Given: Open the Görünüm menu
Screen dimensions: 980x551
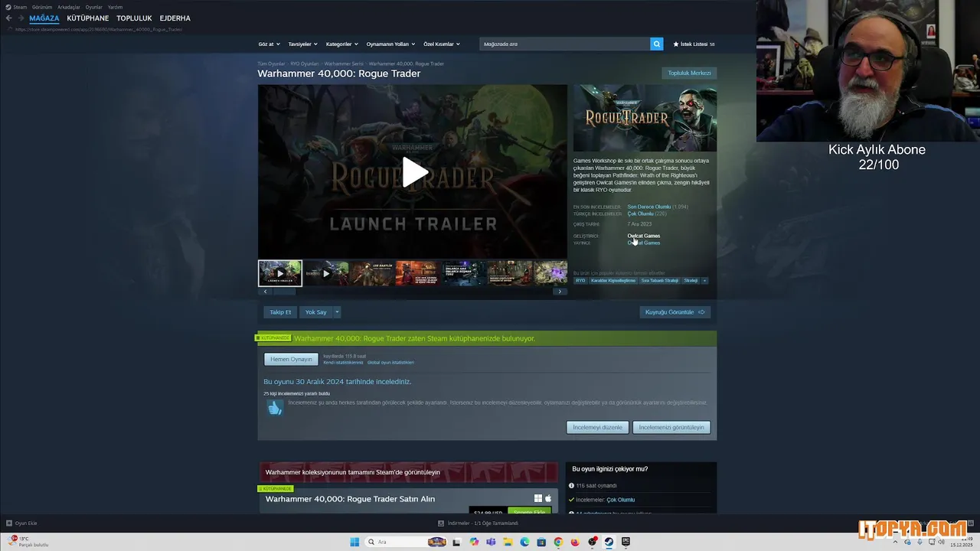Looking at the screenshot, I should tap(42, 7).
